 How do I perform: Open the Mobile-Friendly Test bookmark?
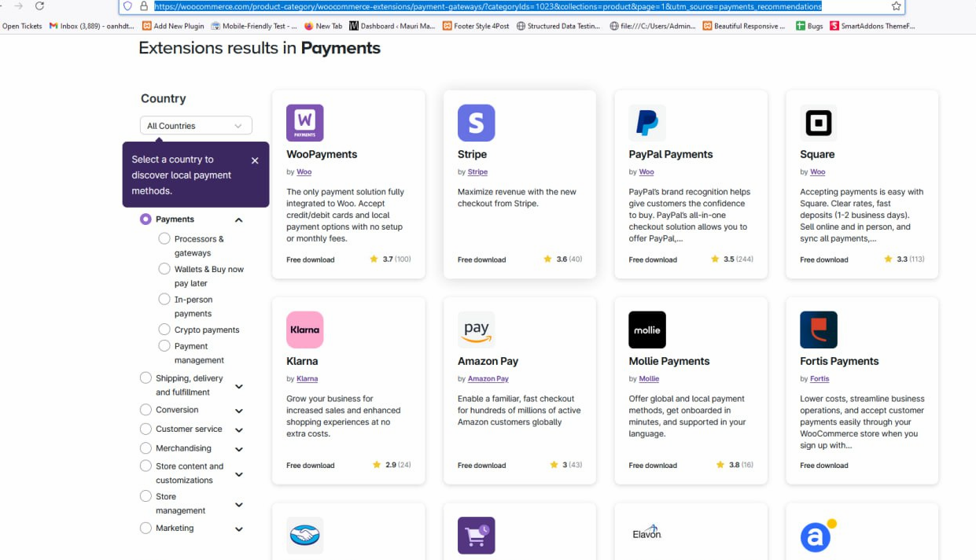[254, 26]
